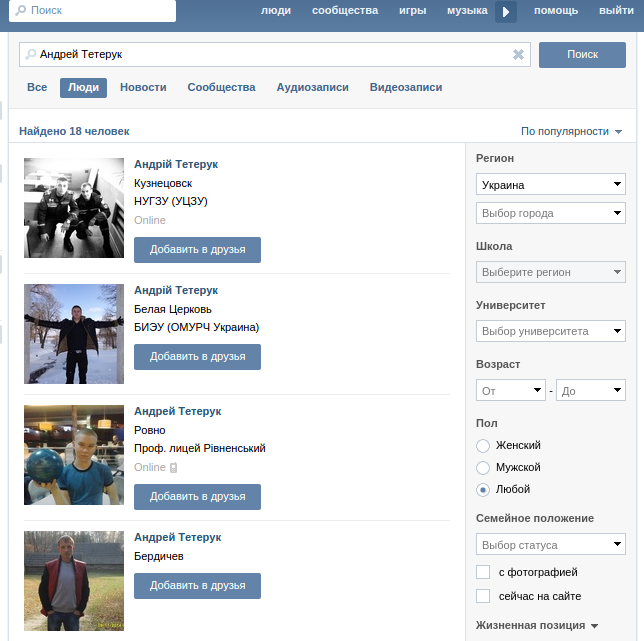Image resolution: width=644 pixels, height=641 pixels.
Task: Click 'Проф. лицей Рівненський' text
Action: point(200,448)
